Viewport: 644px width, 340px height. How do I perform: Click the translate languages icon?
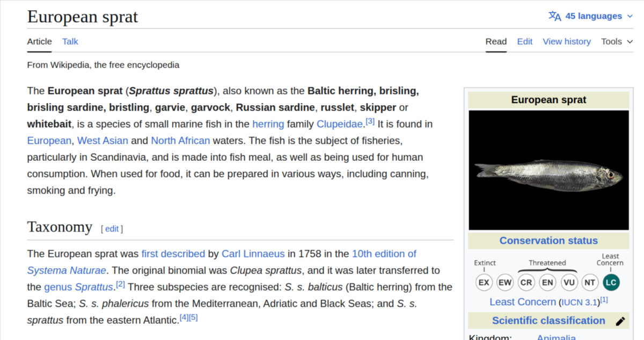click(555, 16)
